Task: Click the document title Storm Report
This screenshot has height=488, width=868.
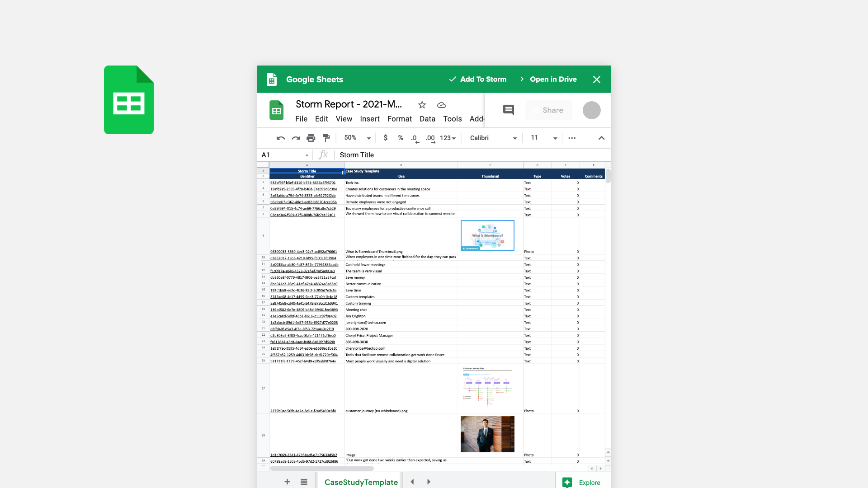Action: click(349, 104)
